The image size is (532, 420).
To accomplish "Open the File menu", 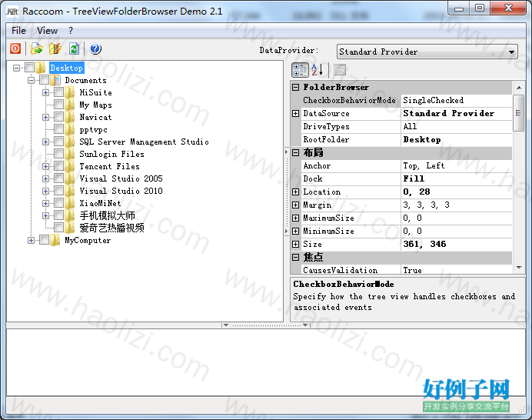I will click(x=18, y=31).
